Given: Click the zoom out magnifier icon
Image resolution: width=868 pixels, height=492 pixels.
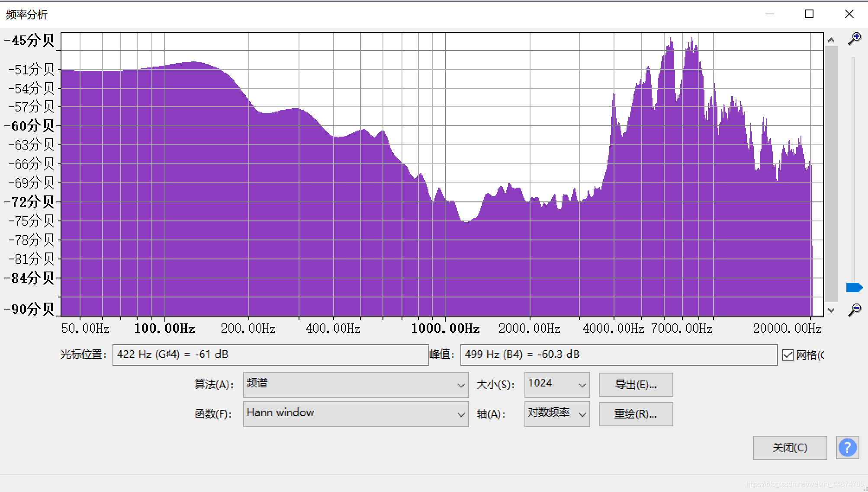Looking at the screenshot, I should (x=855, y=310).
